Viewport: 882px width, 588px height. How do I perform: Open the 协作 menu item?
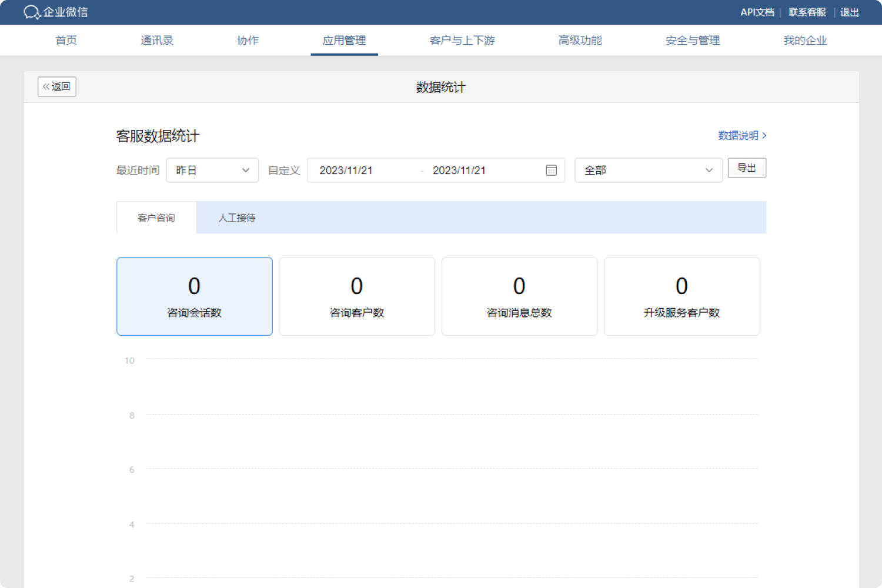248,40
